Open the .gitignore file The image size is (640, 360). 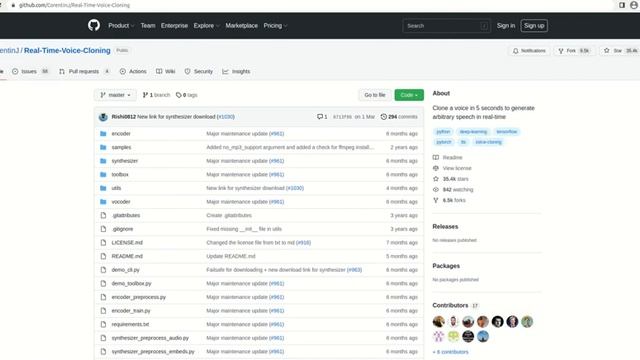[x=122, y=229]
